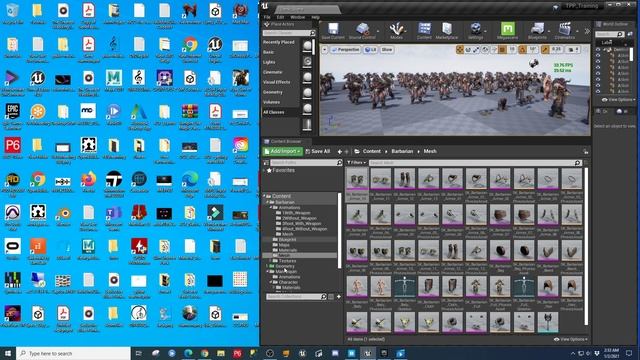The height and width of the screenshot is (360, 640).
Task: Toggle the Content Browser lock icon
Action: (586, 151)
